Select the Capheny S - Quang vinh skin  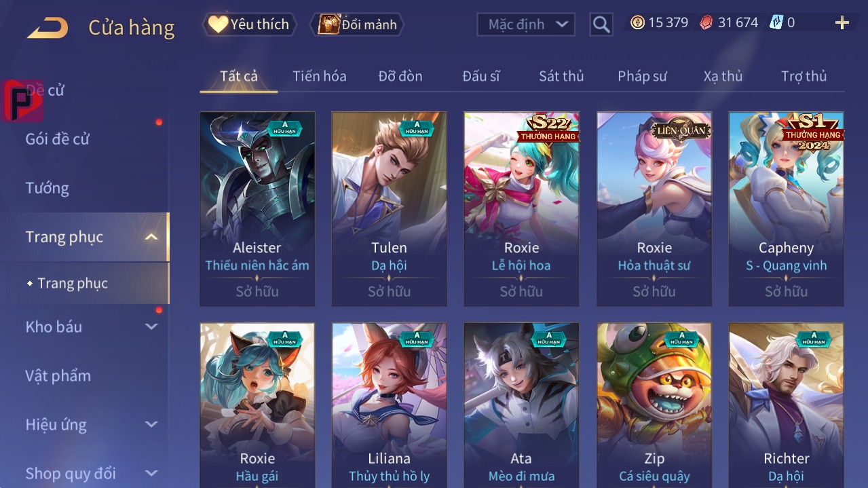[786, 209]
